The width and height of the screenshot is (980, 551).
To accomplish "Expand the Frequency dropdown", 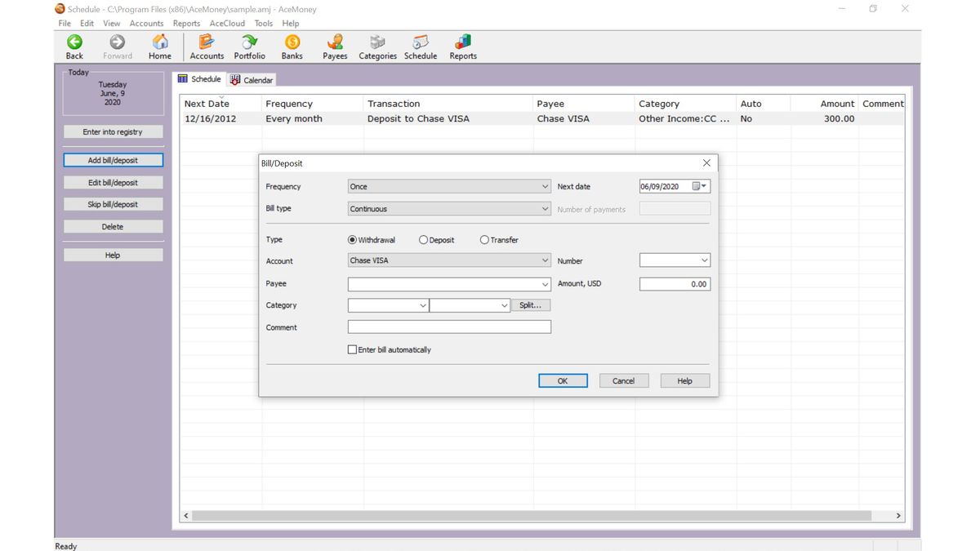I will click(449, 187).
